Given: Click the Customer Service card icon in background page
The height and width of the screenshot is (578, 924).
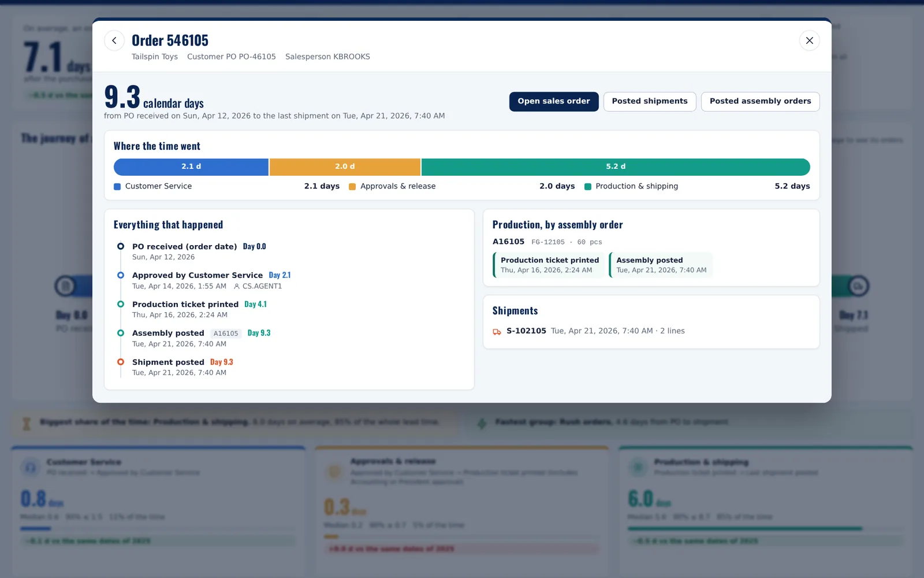Looking at the screenshot, I should (31, 467).
